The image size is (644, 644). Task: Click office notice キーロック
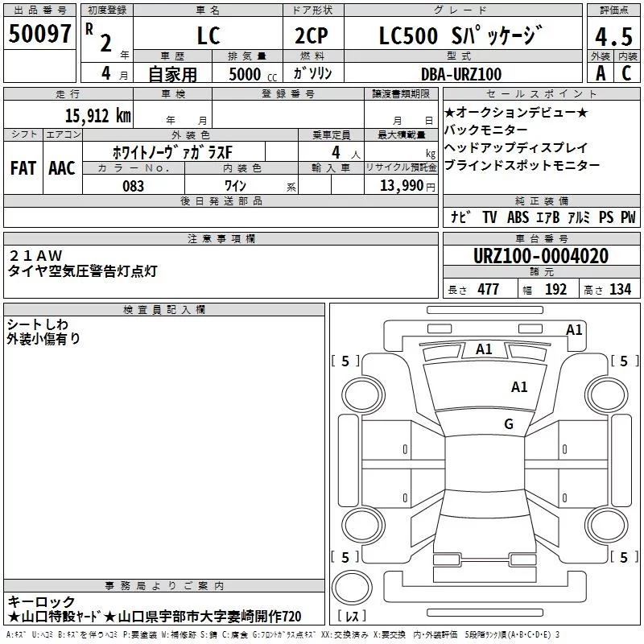coord(42,602)
